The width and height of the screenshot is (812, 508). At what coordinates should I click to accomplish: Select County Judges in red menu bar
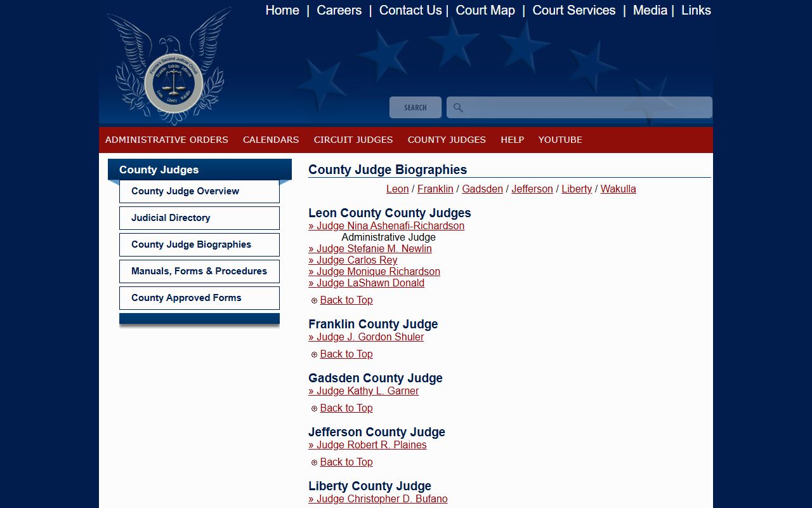tap(447, 140)
